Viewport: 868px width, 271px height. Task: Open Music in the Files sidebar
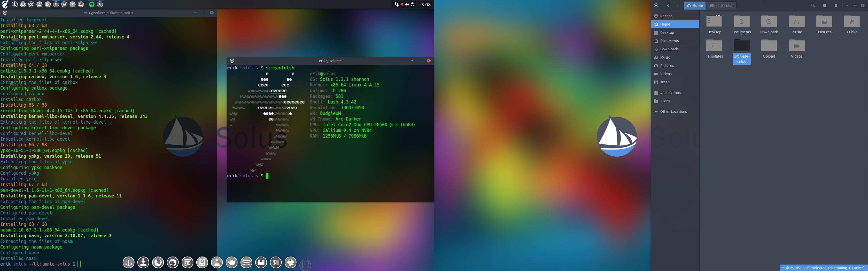point(675,57)
